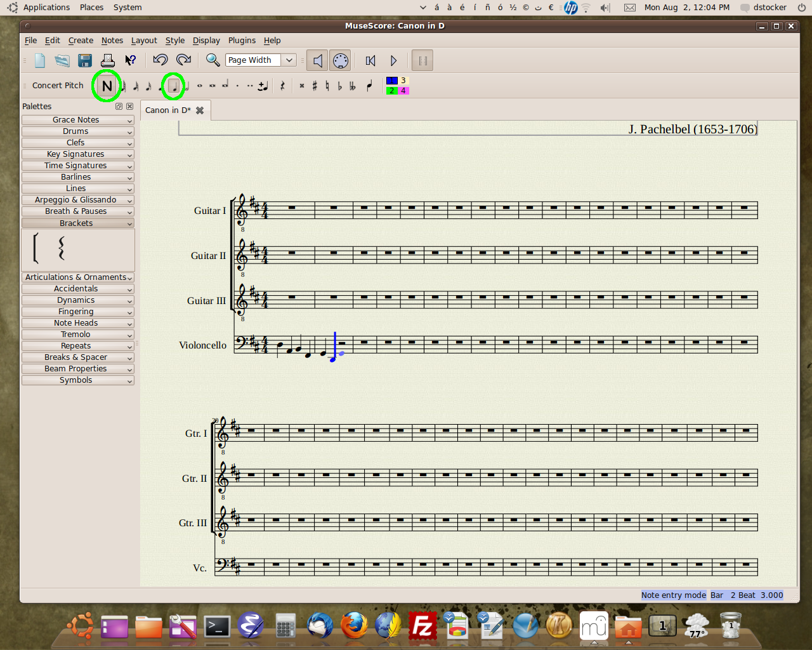Viewport: 812px width, 650px height.
Task: Select the Canon in D score tab
Action: [169, 110]
